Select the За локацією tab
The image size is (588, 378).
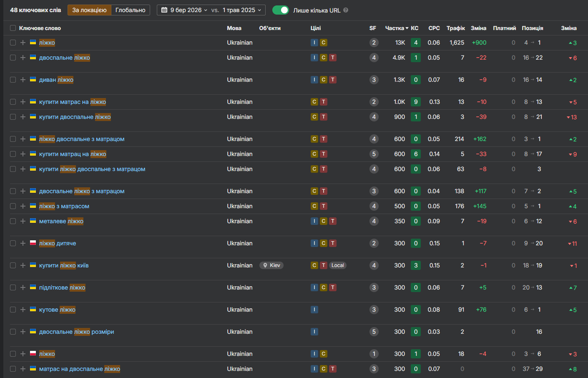pos(89,10)
